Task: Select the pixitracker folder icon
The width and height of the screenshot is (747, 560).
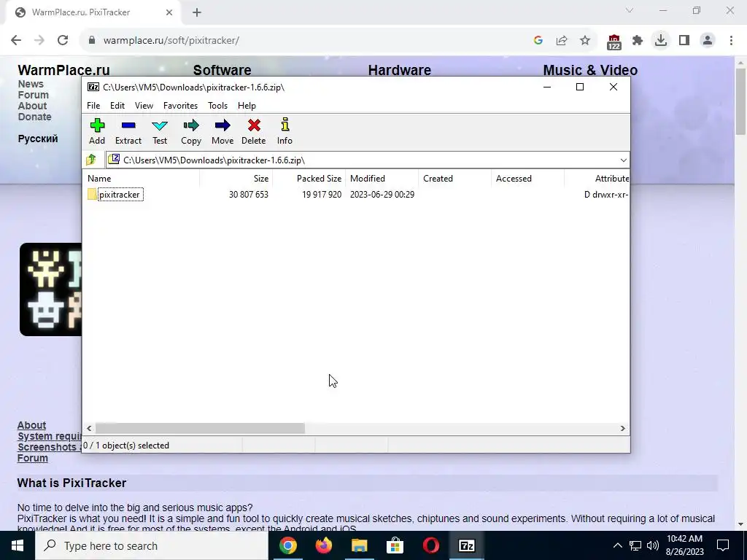Action: click(92, 194)
